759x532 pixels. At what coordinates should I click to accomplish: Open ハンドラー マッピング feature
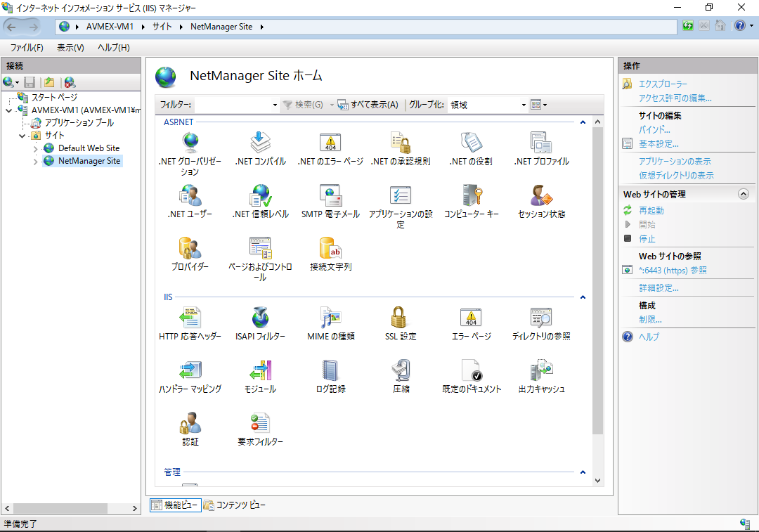(190, 377)
